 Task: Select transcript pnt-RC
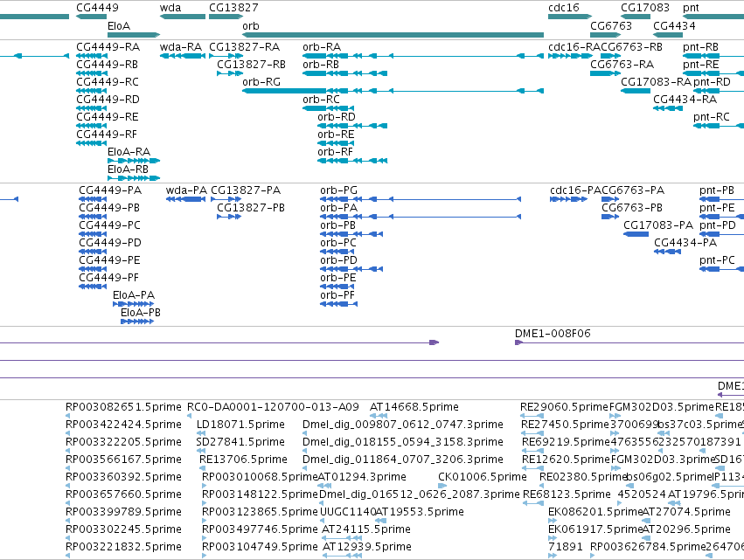(x=719, y=126)
